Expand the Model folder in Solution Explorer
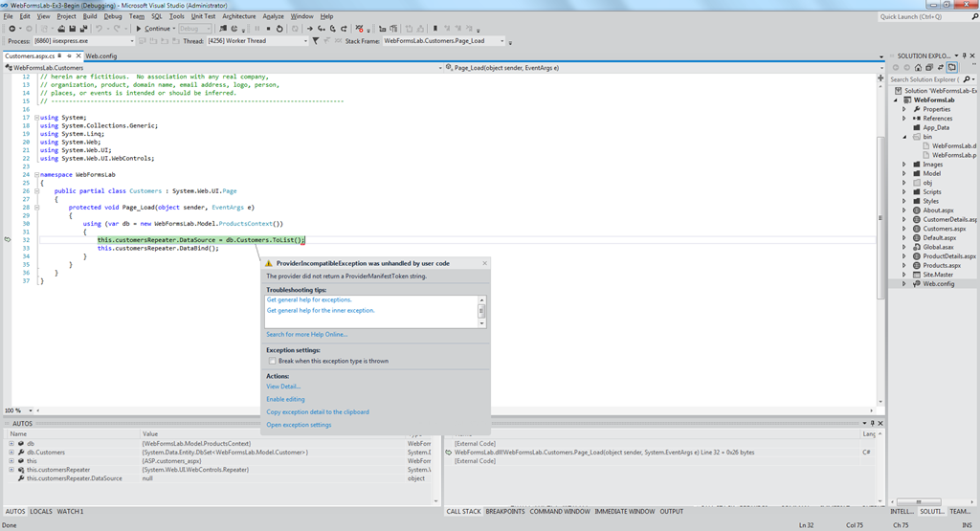Image resolution: width=980 pixels, height=531 pixels. point(903,173)
